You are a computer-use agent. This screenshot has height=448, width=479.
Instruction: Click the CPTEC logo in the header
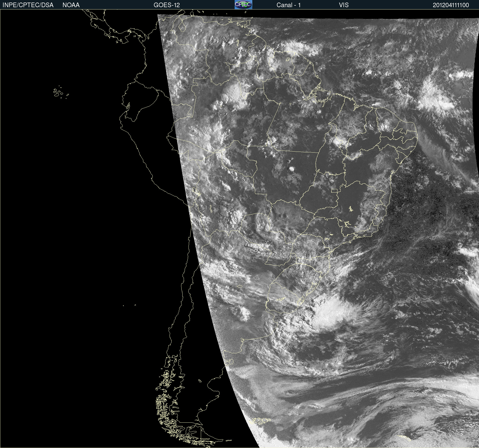coord(243,5)
